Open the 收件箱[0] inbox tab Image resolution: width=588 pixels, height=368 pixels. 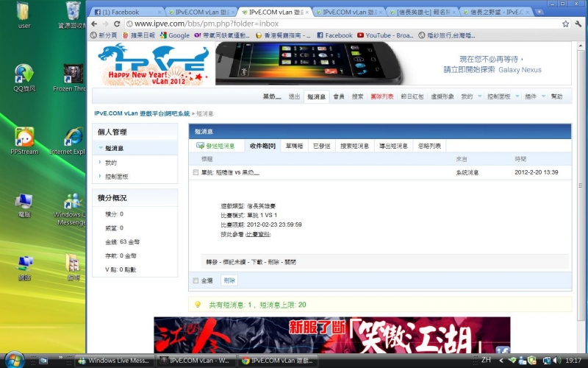point(262,146)
